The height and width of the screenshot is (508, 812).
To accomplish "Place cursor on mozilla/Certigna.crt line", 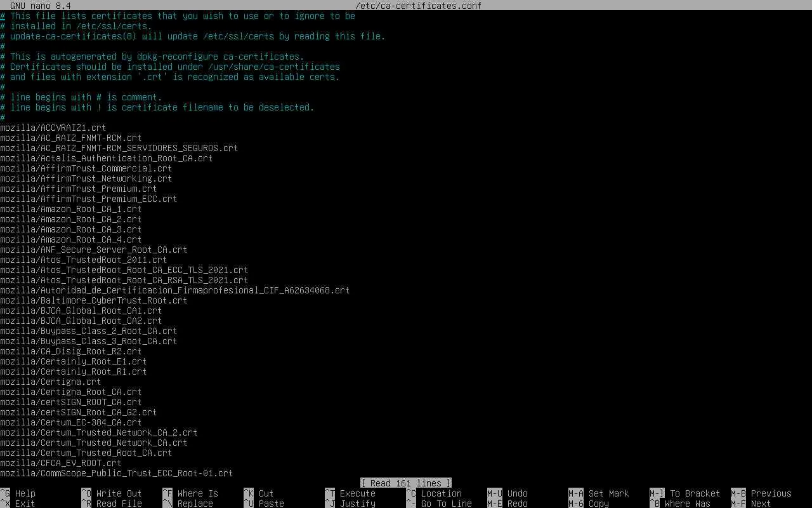I will click(x=51, y=382).
